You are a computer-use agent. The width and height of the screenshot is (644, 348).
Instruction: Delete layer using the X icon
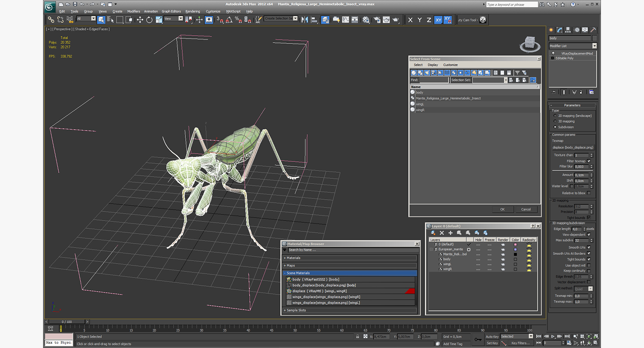coord(442,233)
